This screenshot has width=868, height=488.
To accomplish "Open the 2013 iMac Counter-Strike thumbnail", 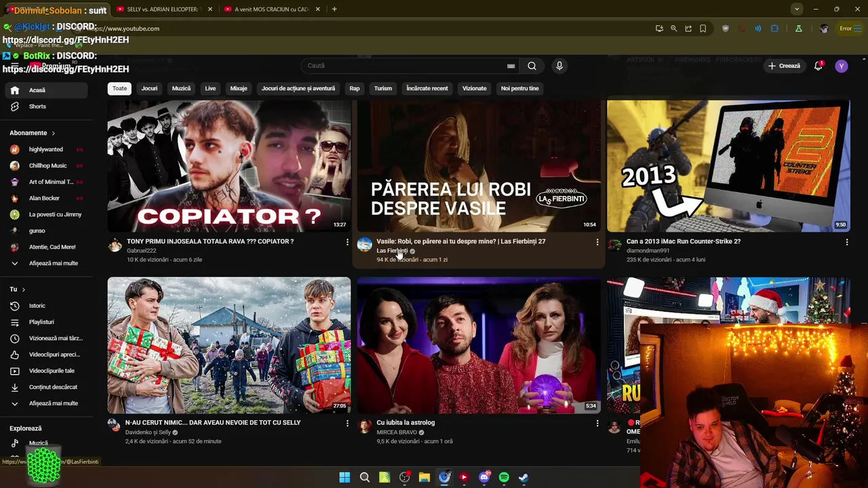I will (x=728, y=166).
